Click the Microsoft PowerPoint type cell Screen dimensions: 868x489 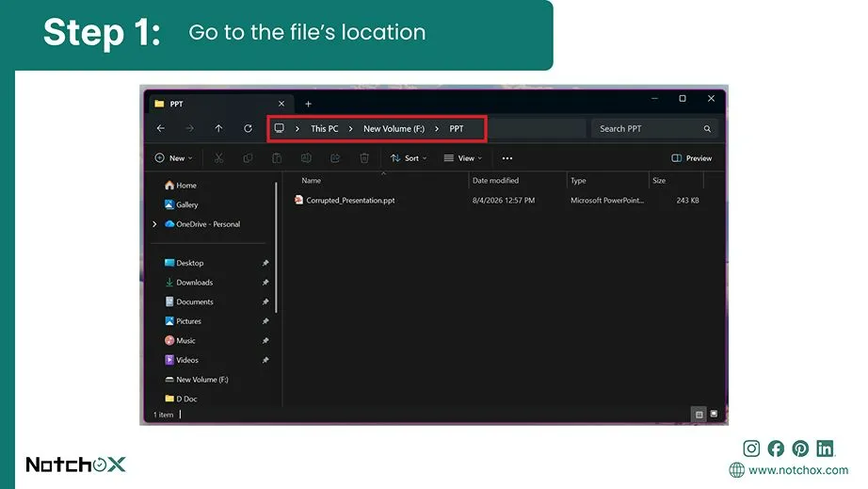pyautogui.click(x=607, y=201)
